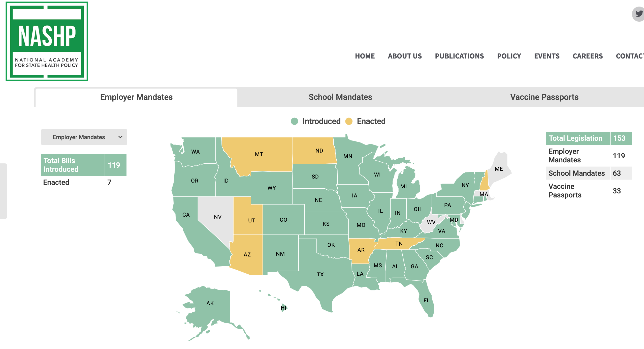Click the ABOUT US nav link
This screenshot has width=644, height=349.
click(x=405, y=56)
